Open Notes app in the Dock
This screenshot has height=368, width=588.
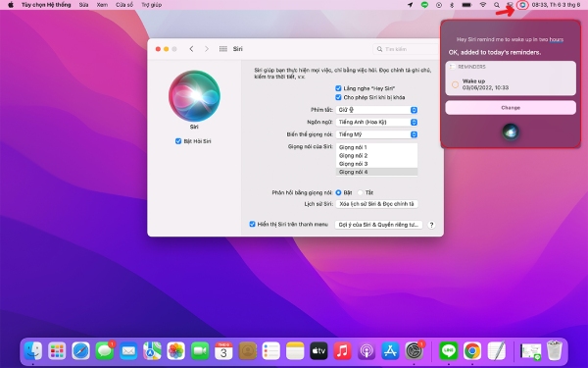[295, 351]
